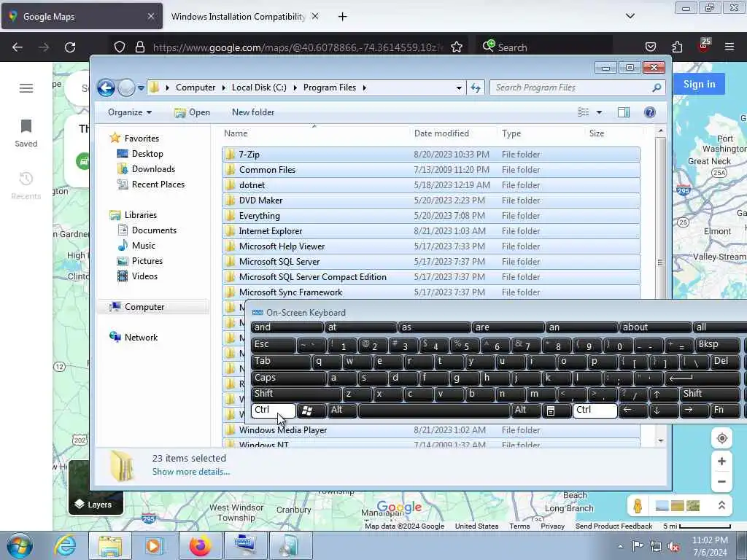Click the Firefox list all tabs chevron
747x560 pixels.
[x=630, y=16]
